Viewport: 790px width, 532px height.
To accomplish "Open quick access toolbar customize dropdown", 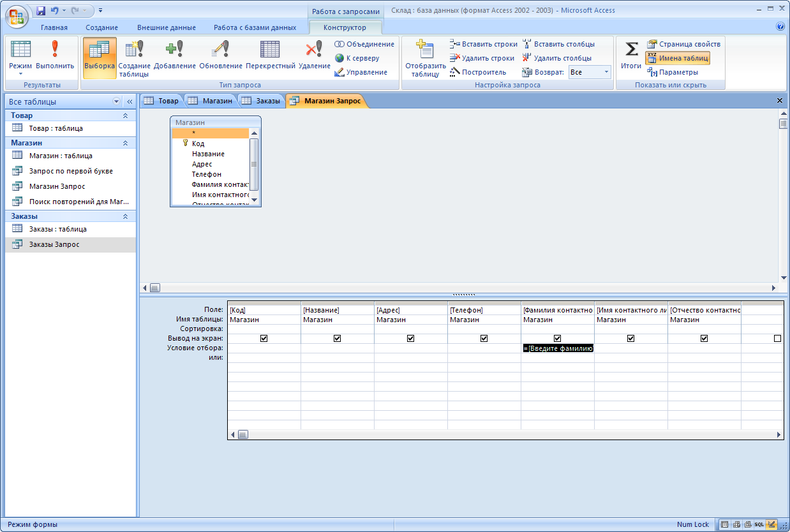I will pyautogui.click(x=101, y=11).
